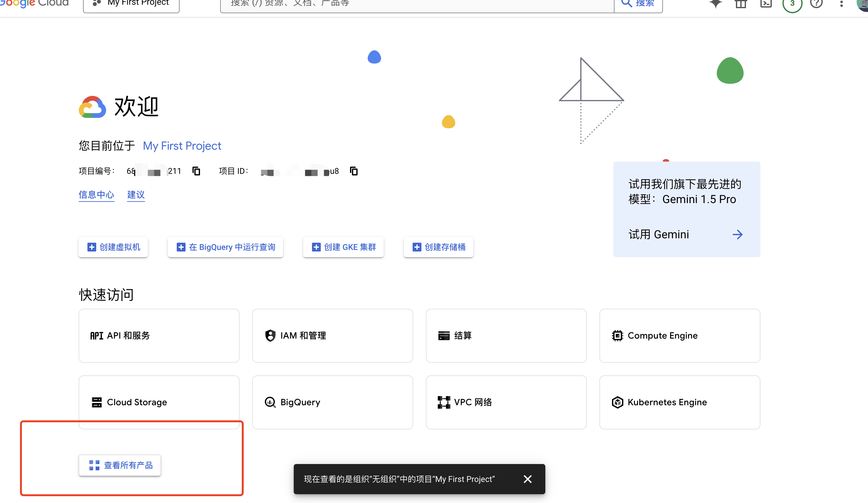Open the Cloud Storage card

click(159, 402)
